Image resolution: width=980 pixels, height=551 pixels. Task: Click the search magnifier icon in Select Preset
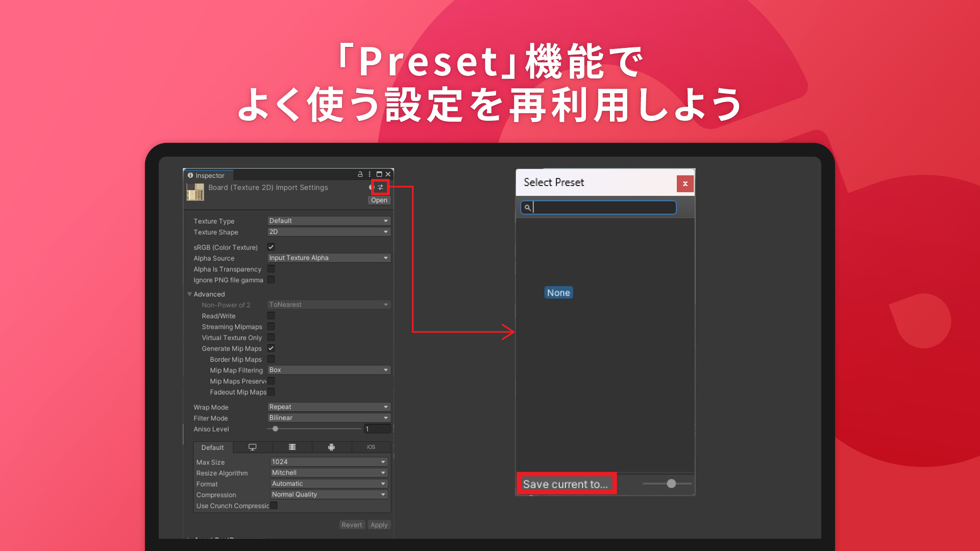point(527,208)
